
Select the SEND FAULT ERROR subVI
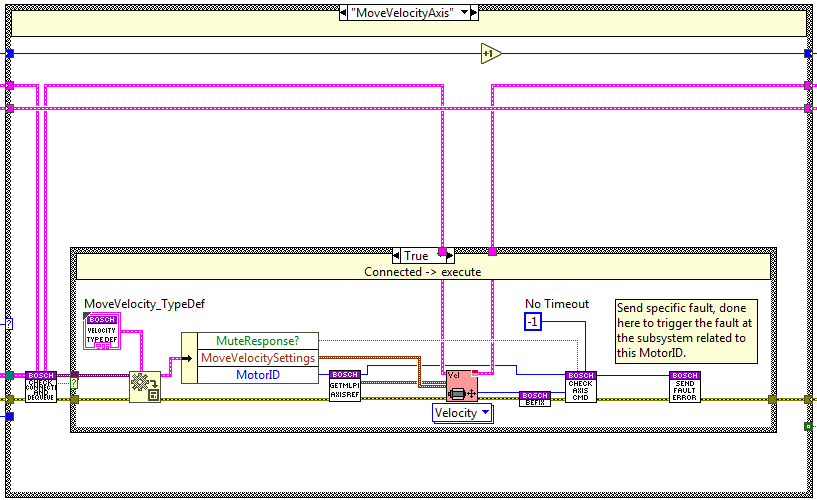[x=685, y=386]
